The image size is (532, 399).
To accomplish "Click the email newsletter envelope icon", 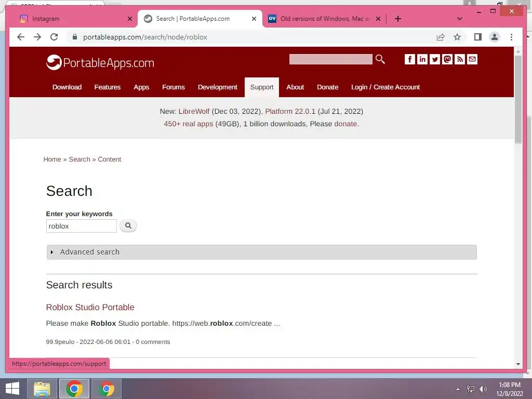I will 472,59.
